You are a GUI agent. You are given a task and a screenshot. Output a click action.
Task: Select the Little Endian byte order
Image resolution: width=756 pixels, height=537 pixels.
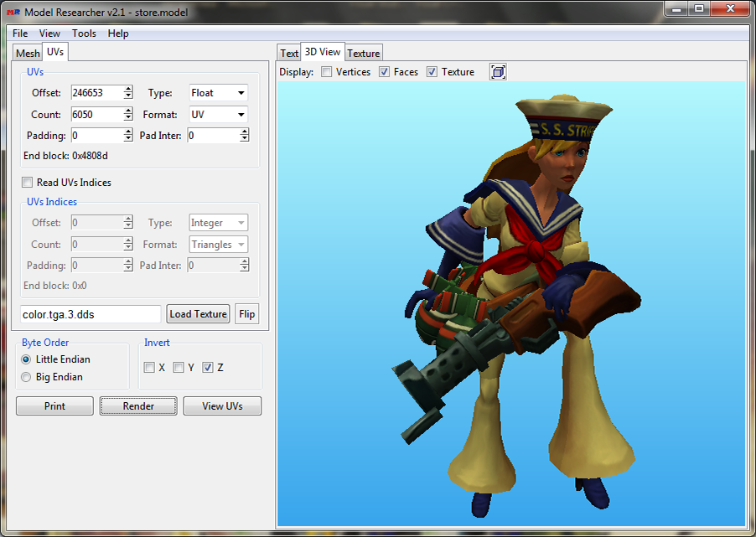pyautogui.click(x=26, y=359)
